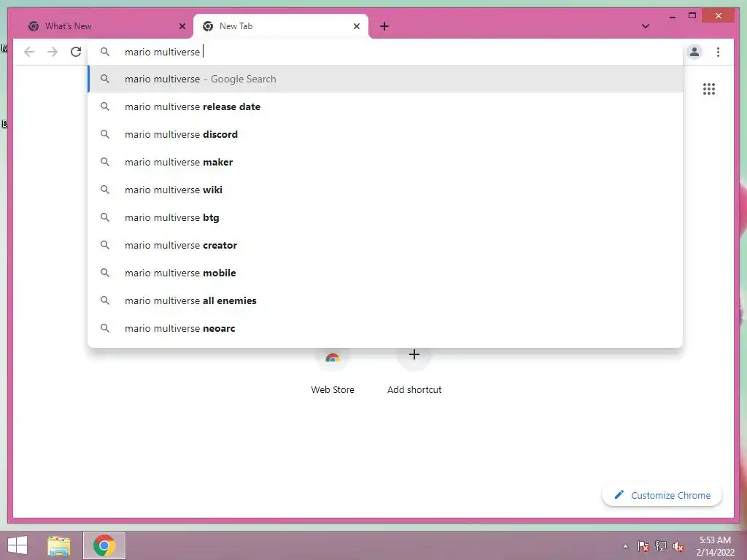Open File Explorer from the taskbar

click(x=59, y=545)
